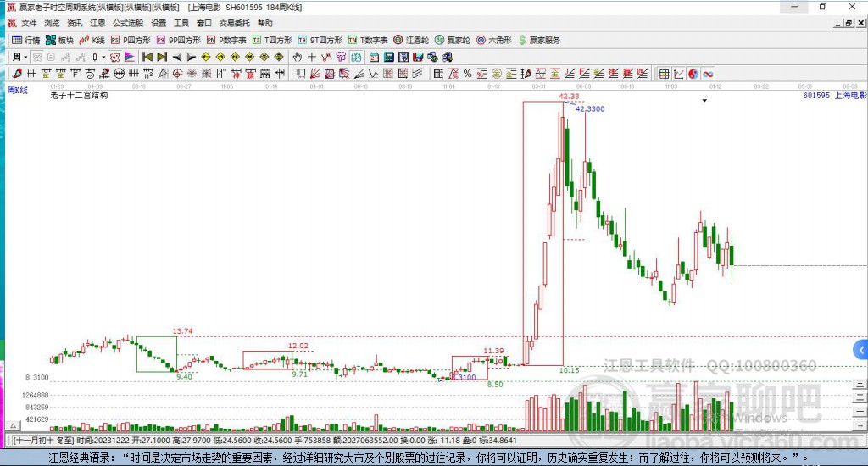Minimize the inner chart window

838,23
